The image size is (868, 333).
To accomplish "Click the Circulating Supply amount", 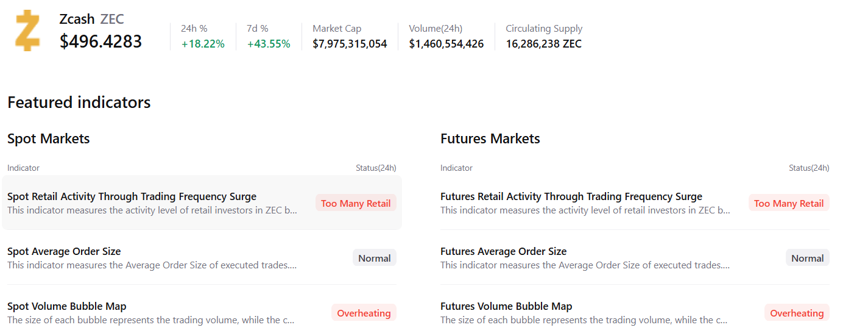I will 543,44.
